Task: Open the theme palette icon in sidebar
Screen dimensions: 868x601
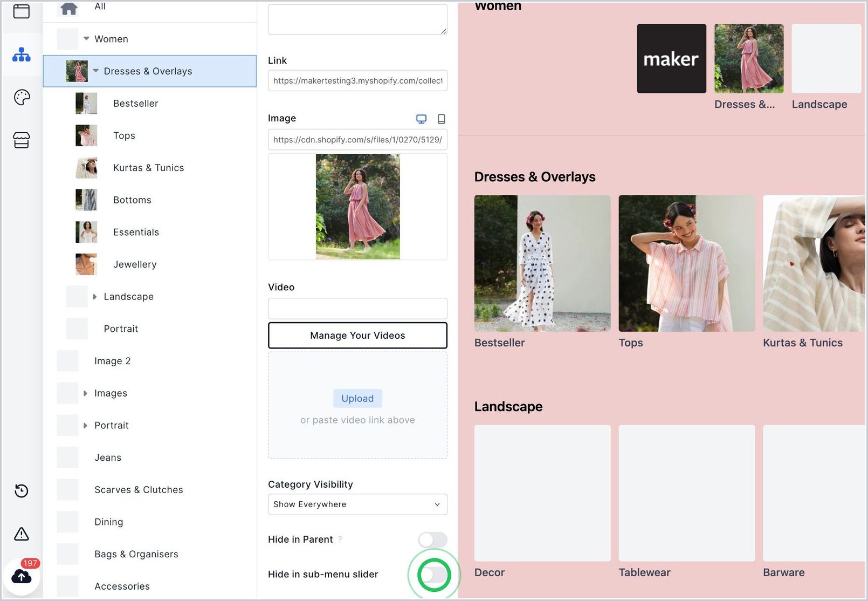Action: pyautogui.click(x=22, y=97)
